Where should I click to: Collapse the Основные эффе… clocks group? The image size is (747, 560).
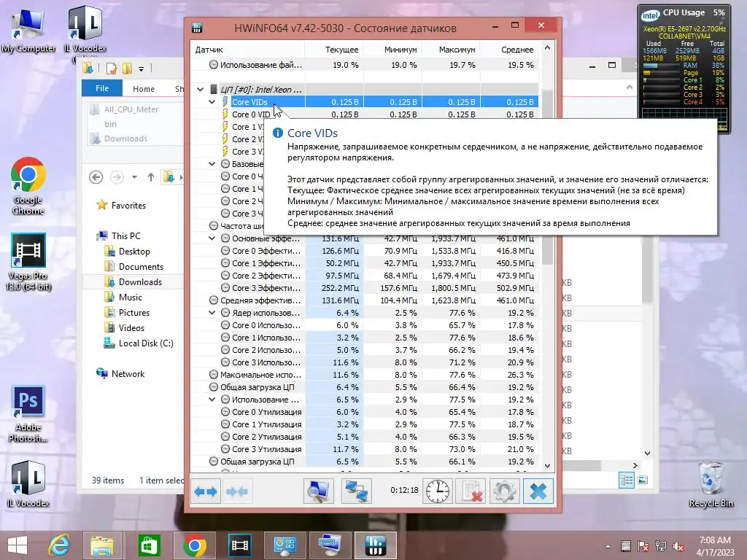tap(212, 238)
